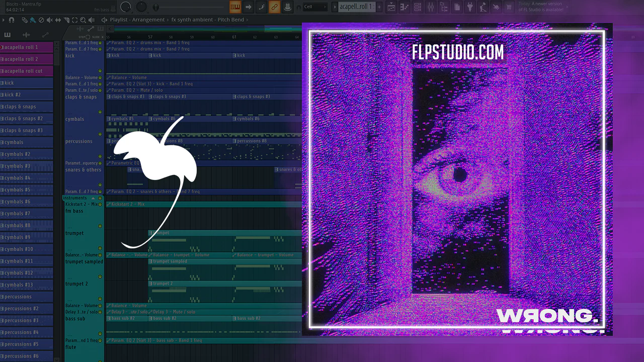The width and height of the screenshot is (644, 362).
Task: Open the project files icon
Action: [x=456, y=7]
